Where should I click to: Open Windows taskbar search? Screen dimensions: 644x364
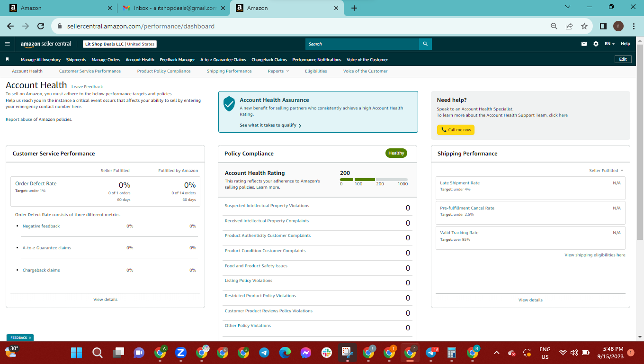[x=97, y=353]
